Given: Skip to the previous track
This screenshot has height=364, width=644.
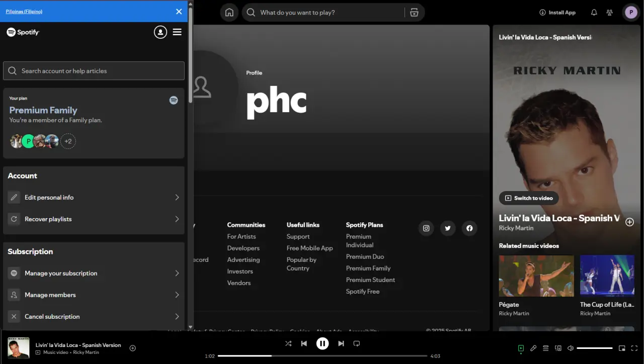Looking at the screenshot, I should click(304, 344).
